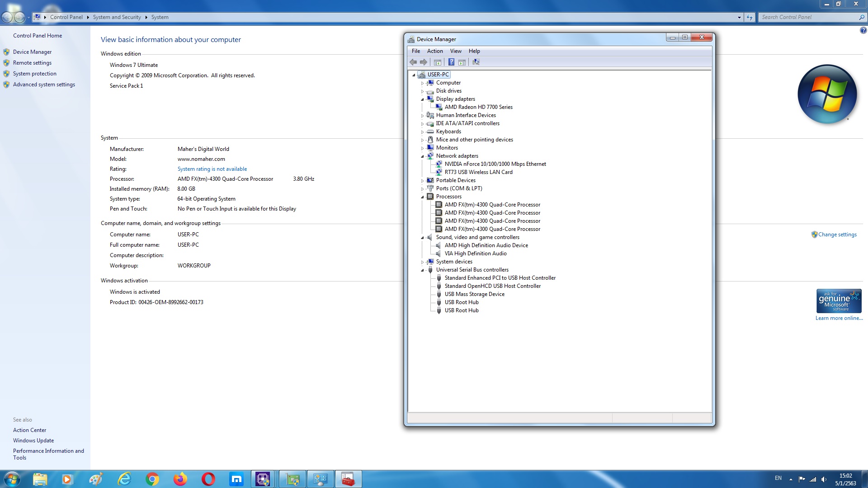Select Standard OpenHCD USB Host Controller
Screen dimensions: 868x488
pos(492,286)
